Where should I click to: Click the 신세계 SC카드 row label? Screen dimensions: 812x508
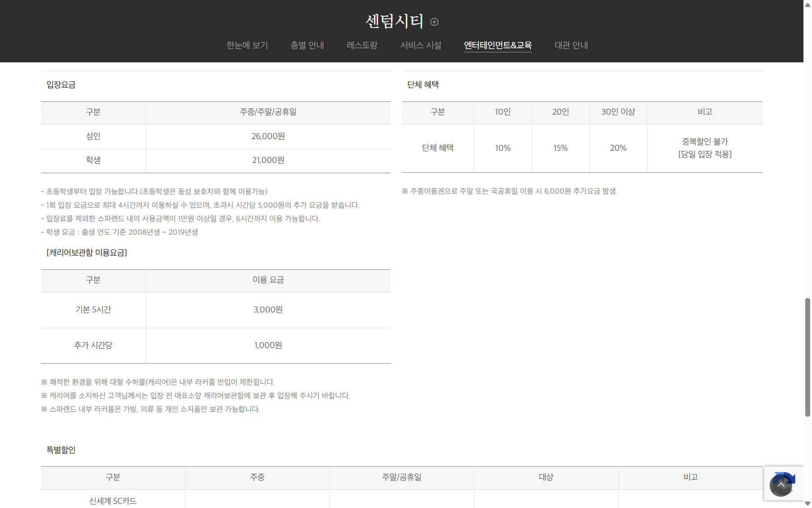click(x=113, y=501)
